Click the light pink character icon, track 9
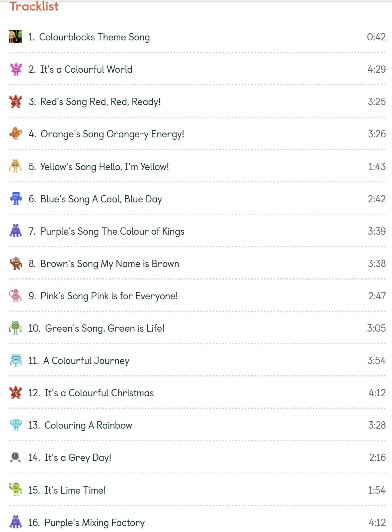This screenshot has width=392, height=532. coord(16,296)
